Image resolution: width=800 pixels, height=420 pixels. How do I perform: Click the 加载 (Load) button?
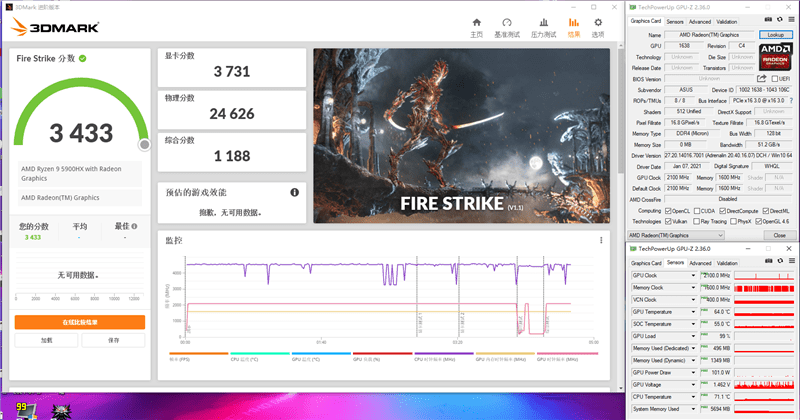pyautogui.click(x=46, y=340)
